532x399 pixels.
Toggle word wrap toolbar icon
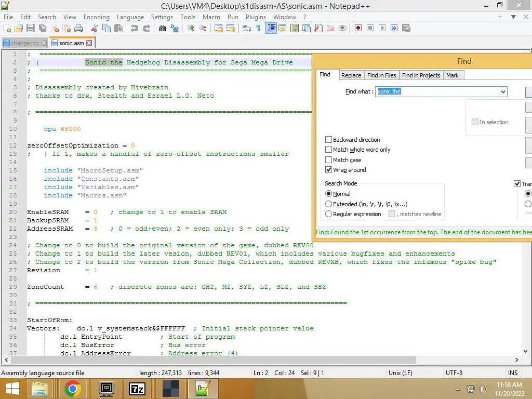(x=246, y=28)
